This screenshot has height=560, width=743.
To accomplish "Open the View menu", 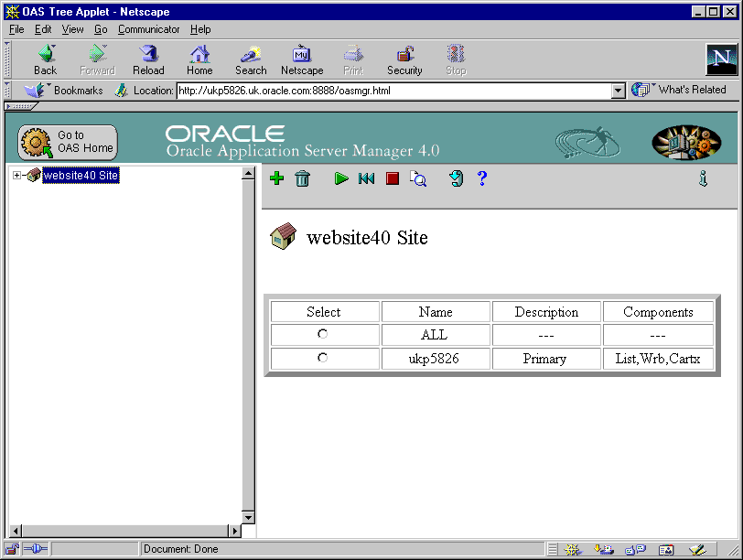I will [x=72, y=29].
